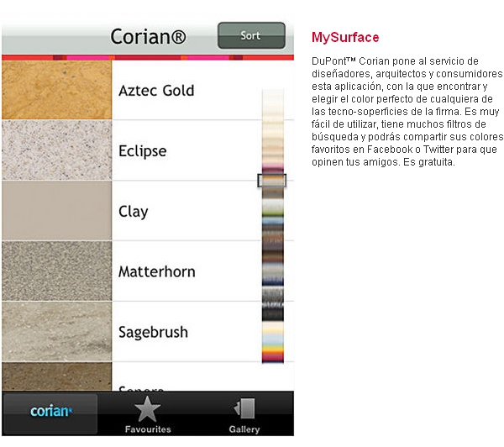Tap the Sort button
Screen dimensions: 504x447
click(251, 35)
